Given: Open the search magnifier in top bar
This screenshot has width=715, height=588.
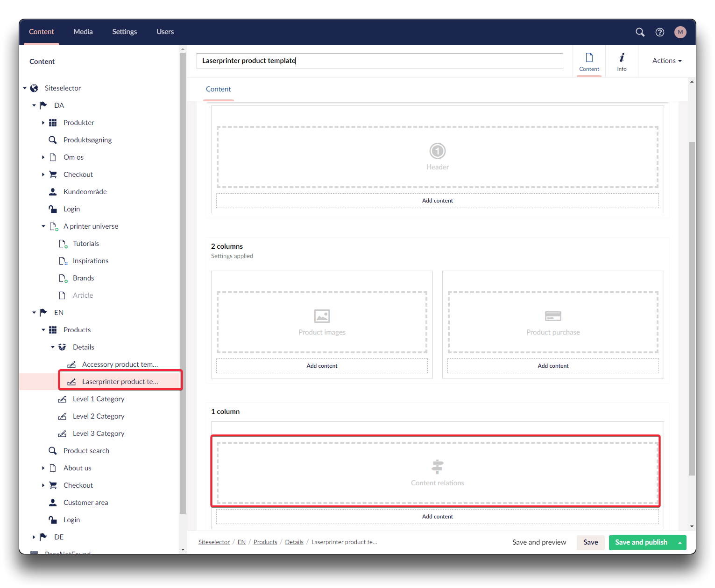Looking at the screenshot, I should pyautogui.click(x=640, y=32).
